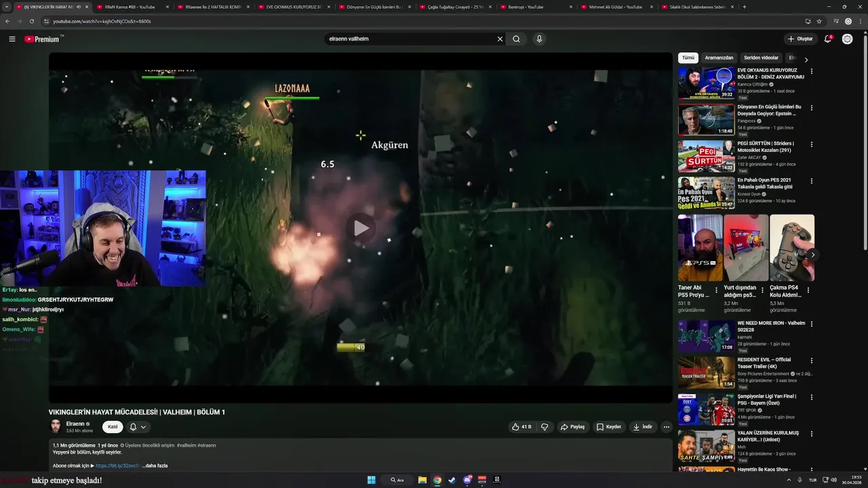This screenshot has width=868, height=488.
Task: Open options for En Pahalı Oyun PES 2021 video
Action: tap(811, 181)
